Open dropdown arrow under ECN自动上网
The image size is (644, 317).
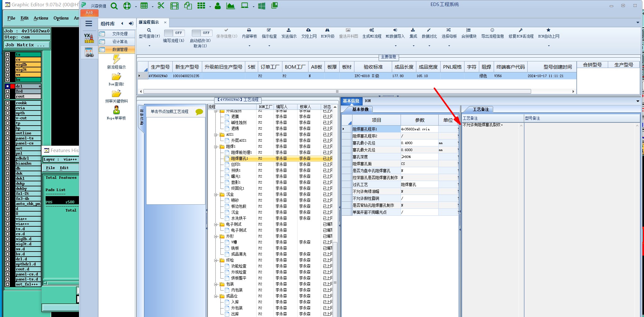pos(549,46)
